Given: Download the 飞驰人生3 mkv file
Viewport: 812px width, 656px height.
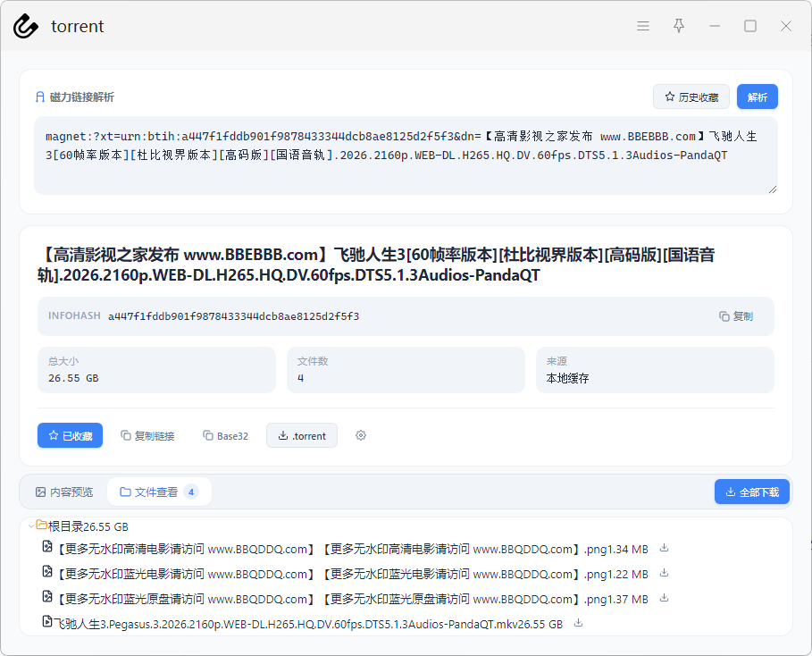Looking at the screenshot, I should pos(579,623).
